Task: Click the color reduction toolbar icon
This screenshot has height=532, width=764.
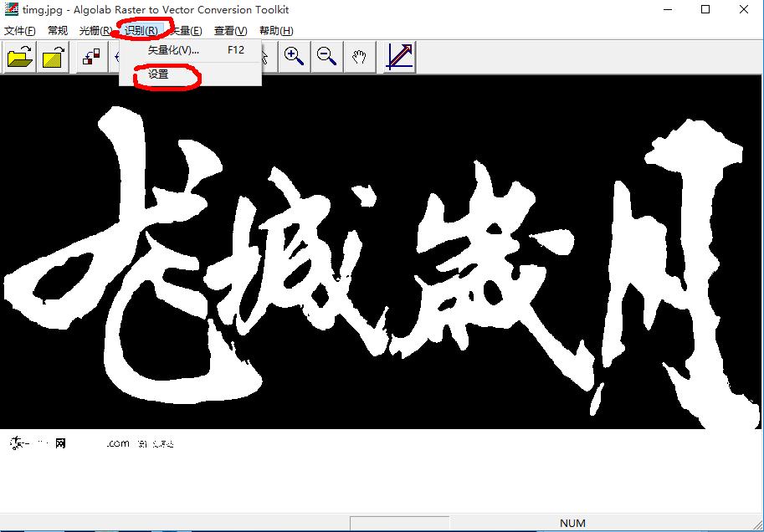Action: tap(90, 57)
